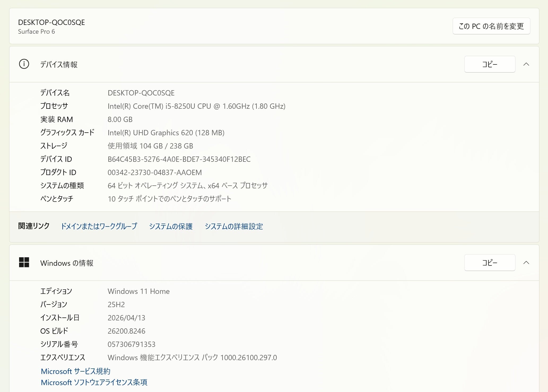Image resolution: width=548 pixels, height=392 pixels.
Task: Collapse the デバイス情報 section chevron
Action: (x=526, y=64)
